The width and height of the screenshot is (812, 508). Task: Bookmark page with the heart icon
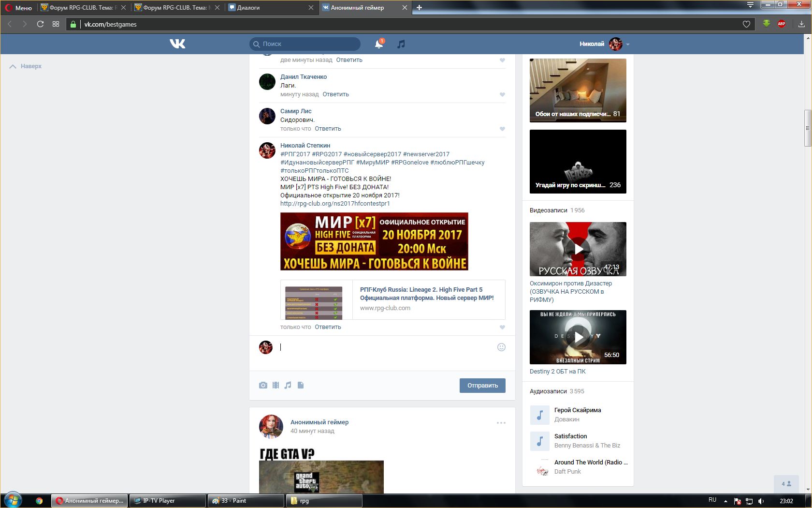tap(746, 24)
